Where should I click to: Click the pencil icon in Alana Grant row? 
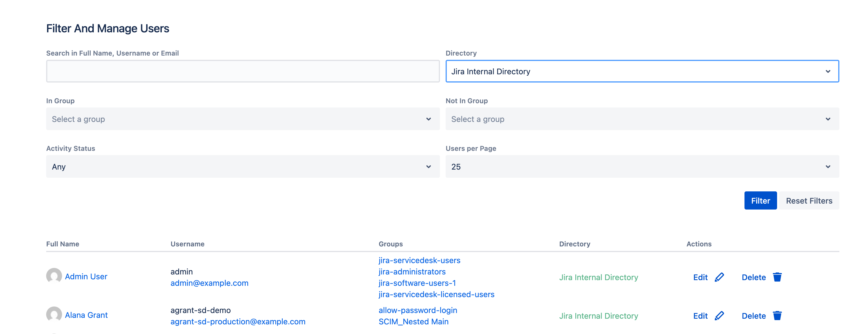(719, 316)
